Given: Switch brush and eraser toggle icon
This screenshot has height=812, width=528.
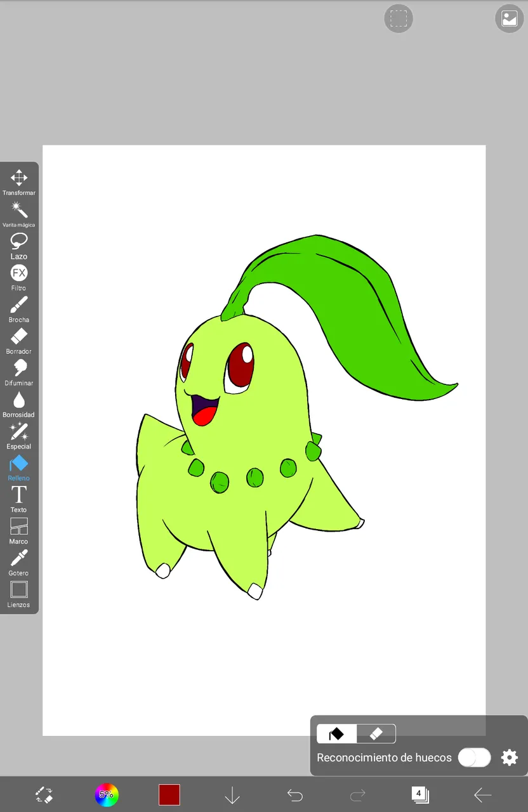Looking at the screenshot, I should pos(44,795).
